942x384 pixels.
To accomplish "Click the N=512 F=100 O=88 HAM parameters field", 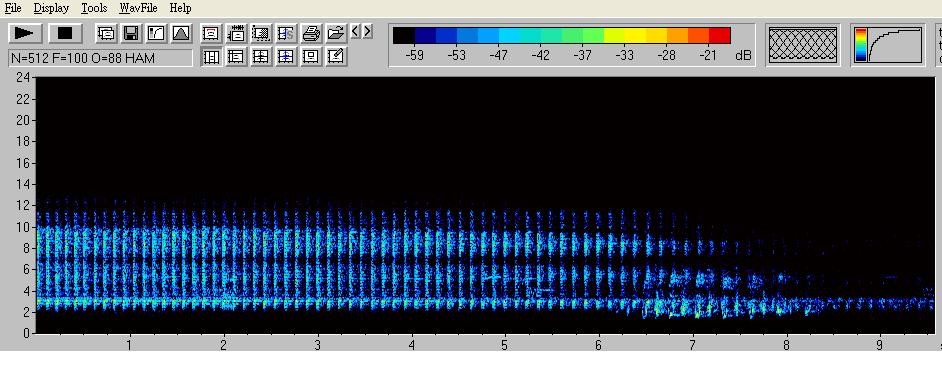I will 100,58.
